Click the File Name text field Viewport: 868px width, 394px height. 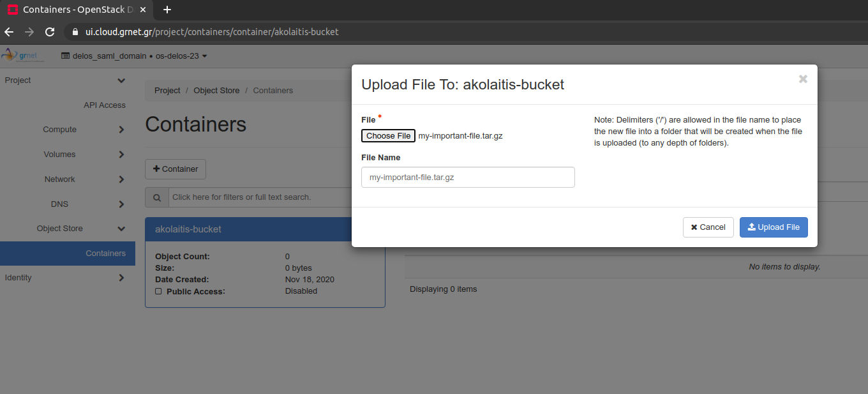pos(468,178)
